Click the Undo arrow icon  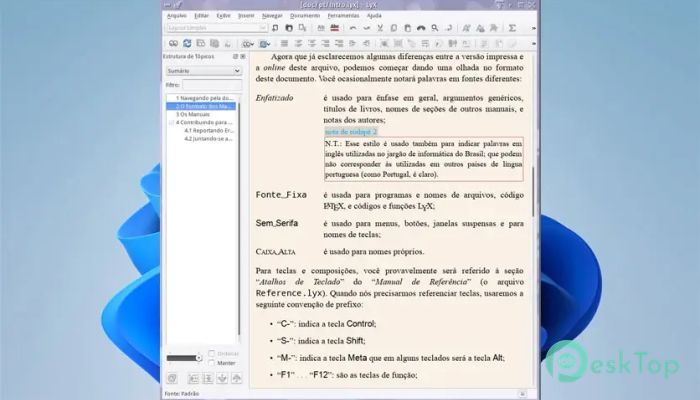353,28
